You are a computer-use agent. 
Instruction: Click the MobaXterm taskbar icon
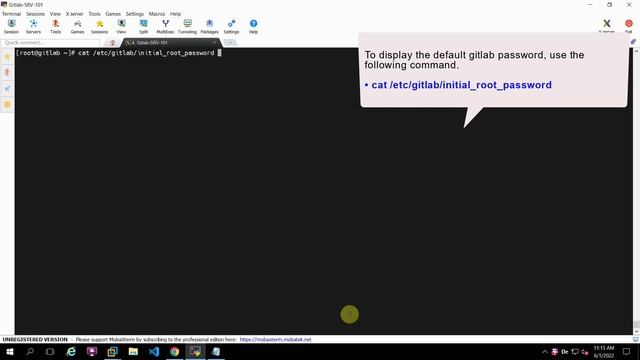(x=196, y=351)
